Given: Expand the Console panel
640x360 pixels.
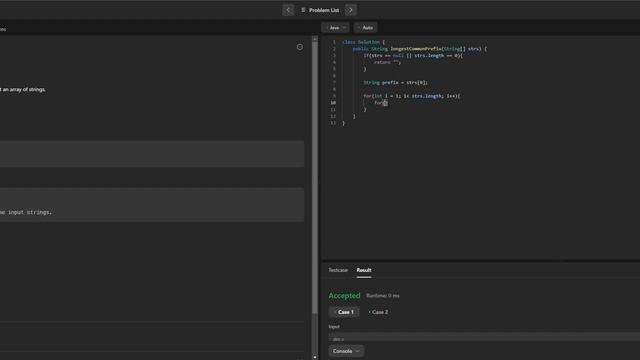Looking at the screenshot, I should pos(346,351).
